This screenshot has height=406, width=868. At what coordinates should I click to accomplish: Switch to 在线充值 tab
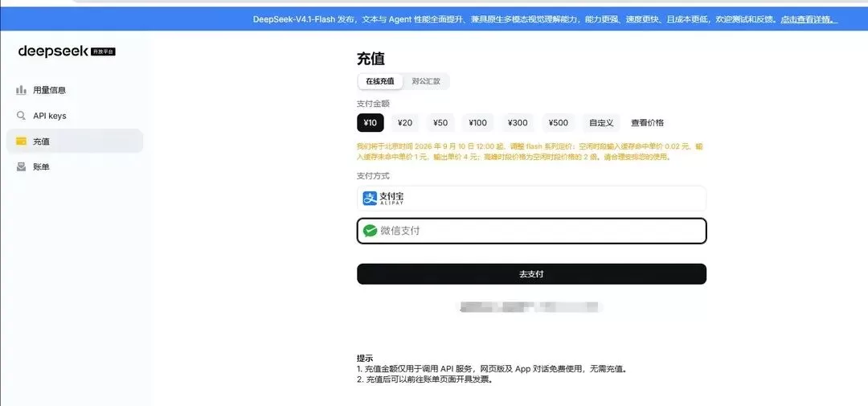(x=380, y=81)
